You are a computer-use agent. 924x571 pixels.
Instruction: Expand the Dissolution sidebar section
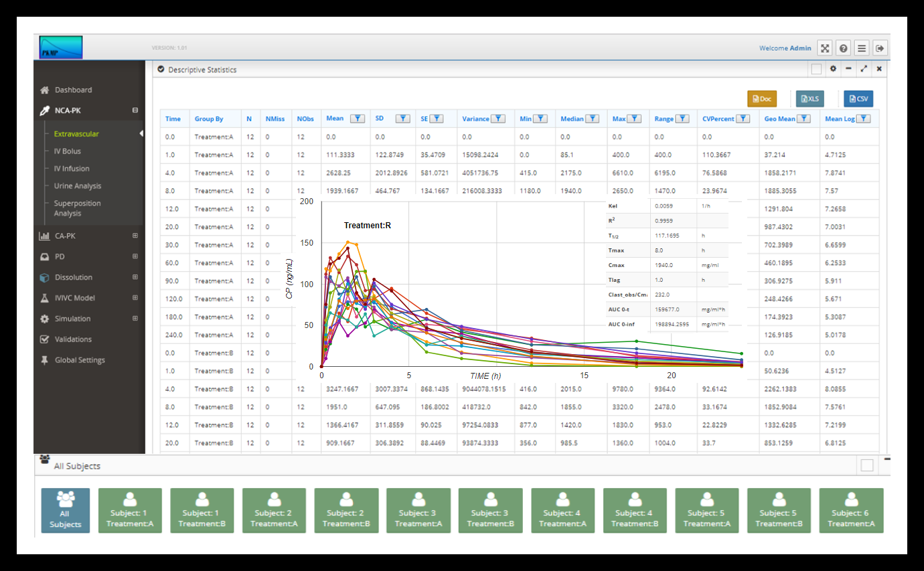click(135, 277)
